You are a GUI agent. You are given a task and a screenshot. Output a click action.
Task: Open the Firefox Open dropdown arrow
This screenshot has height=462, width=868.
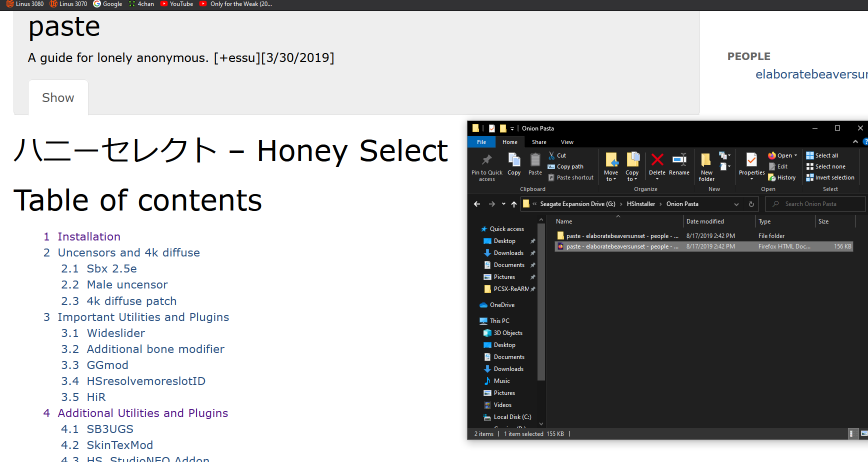point(795,155)
